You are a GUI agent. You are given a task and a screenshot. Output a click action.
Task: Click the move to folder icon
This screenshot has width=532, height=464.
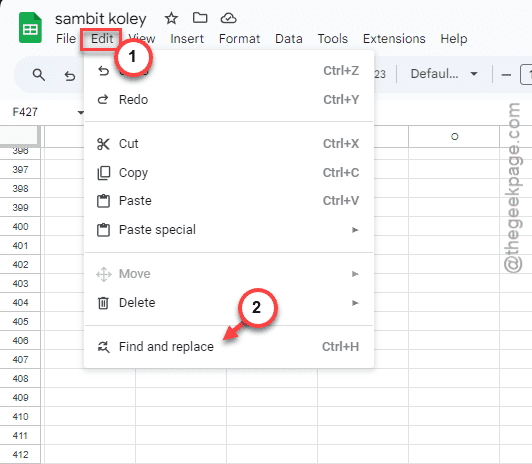(x=200, y=18)
